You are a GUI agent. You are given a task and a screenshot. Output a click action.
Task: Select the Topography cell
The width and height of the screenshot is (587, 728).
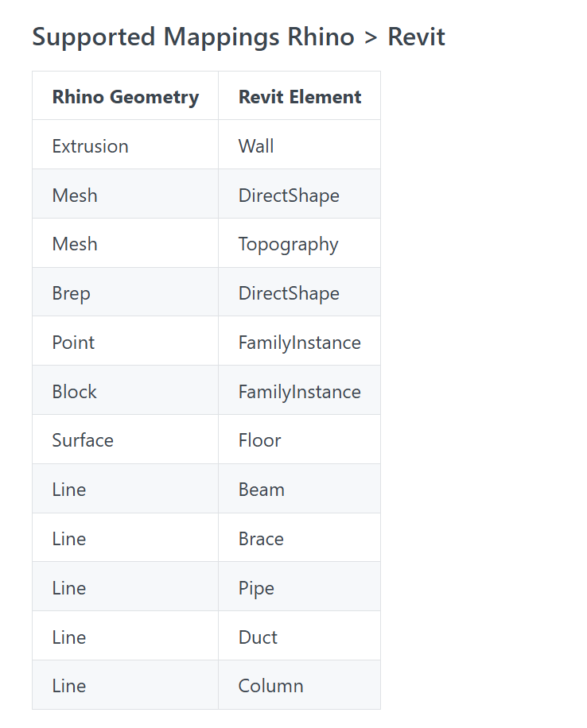click(299, 243)
